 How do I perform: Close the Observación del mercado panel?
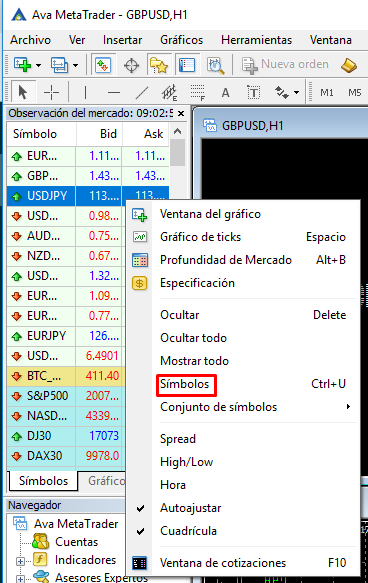(181, 113)
